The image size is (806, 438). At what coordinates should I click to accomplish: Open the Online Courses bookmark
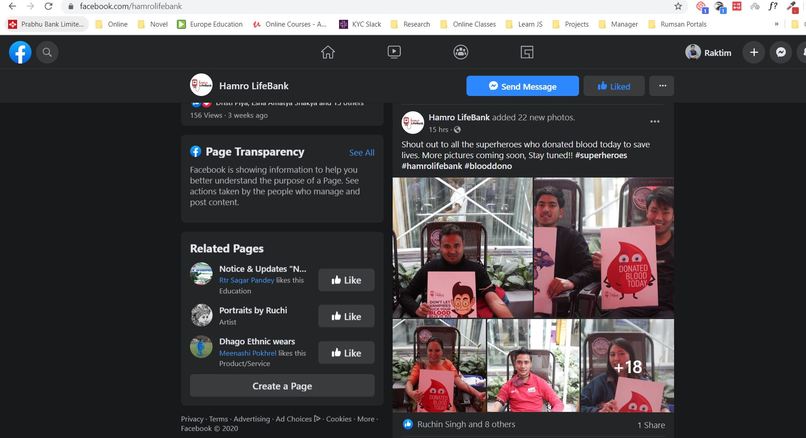click(x=289, y=24)
